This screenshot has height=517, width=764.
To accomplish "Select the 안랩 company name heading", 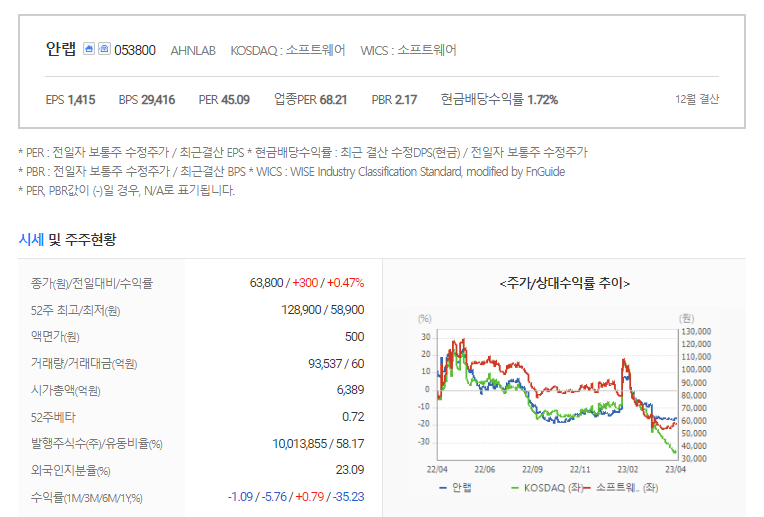I will [61, 49].
